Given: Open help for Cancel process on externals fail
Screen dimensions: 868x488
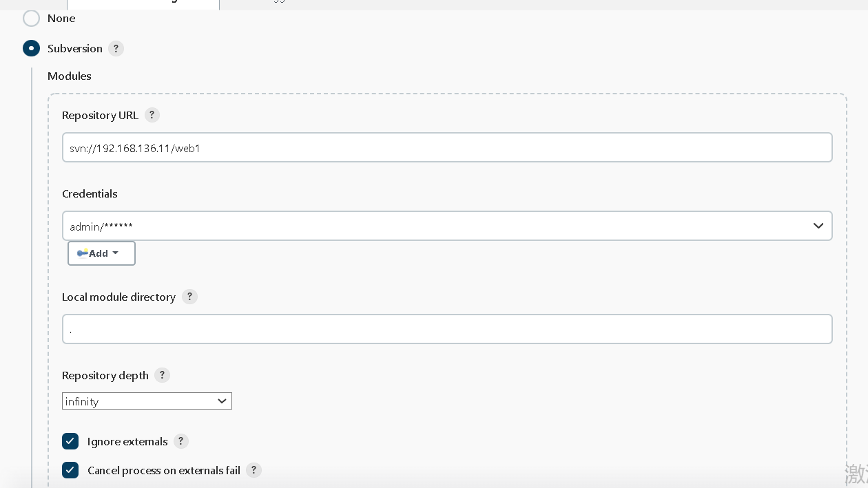Looking at the screenshot, I should [254, 470].
